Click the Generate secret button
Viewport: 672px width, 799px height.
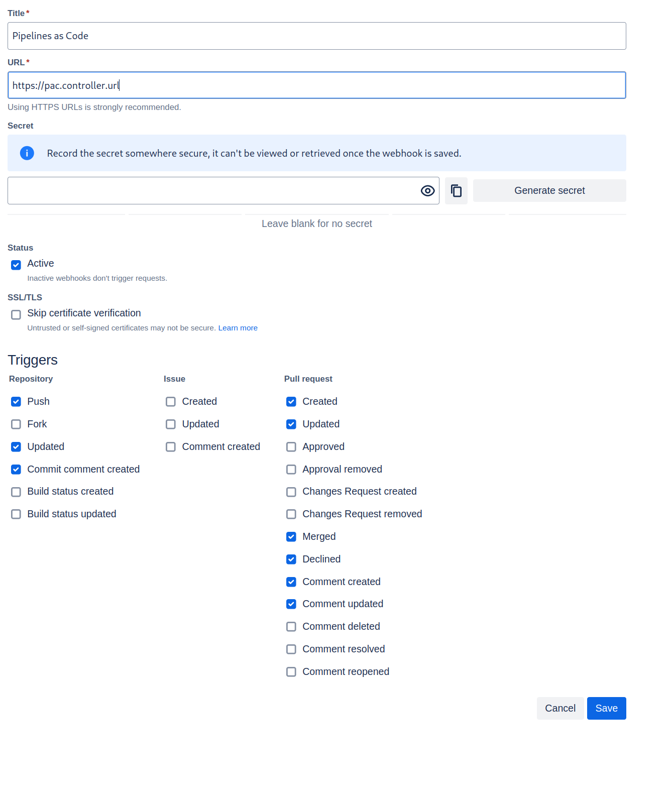coord(549,191)
